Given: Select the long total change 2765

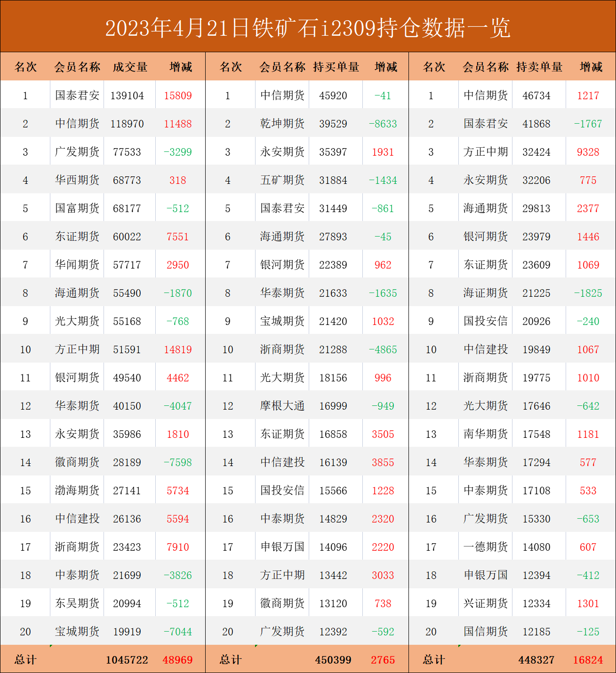Looking at the screenshot, I should [383, 660].
